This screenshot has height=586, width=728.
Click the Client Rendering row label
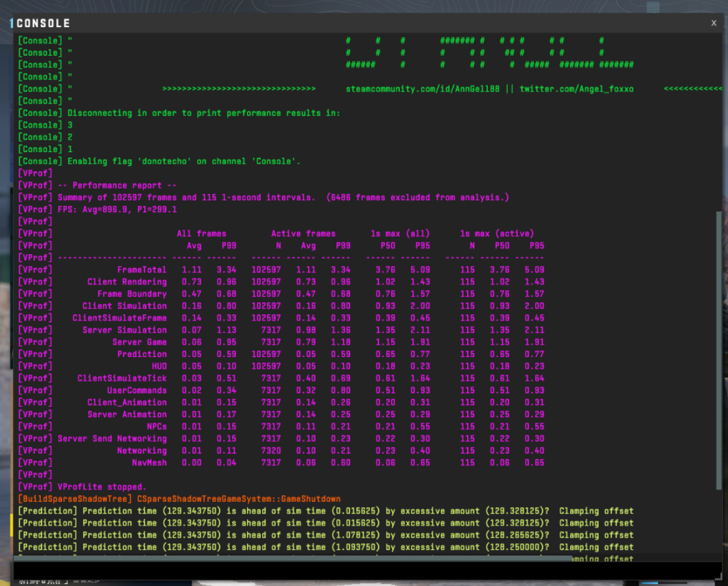pyautogui.click(x=127, y=281)
